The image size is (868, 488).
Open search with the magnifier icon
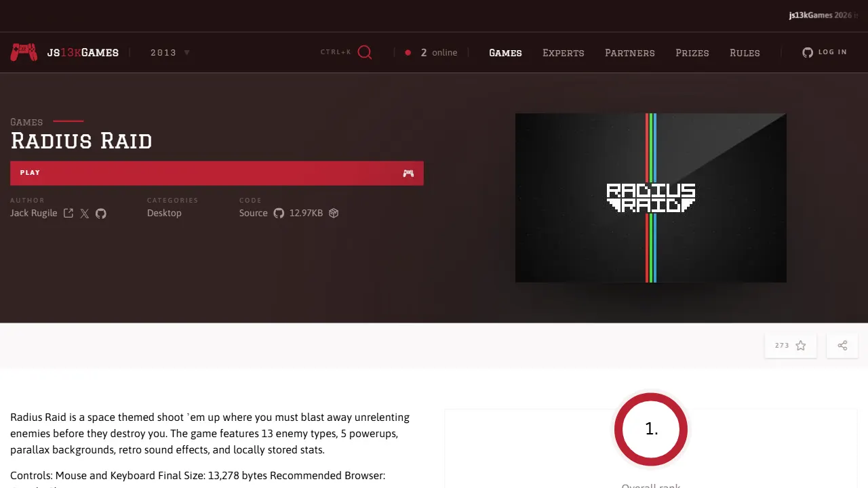[x=365, y=52]
